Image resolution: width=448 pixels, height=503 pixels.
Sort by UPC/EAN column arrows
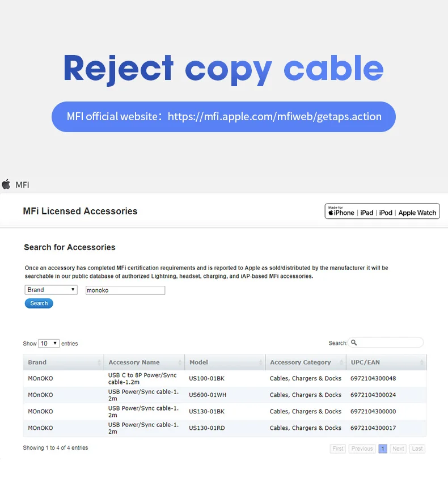pos(422,362)
